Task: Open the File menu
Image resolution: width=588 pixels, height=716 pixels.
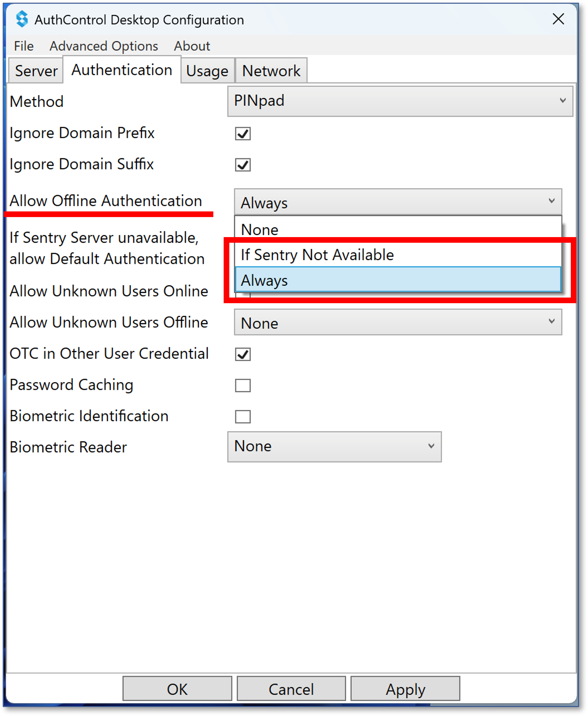Action: [24, 46]
